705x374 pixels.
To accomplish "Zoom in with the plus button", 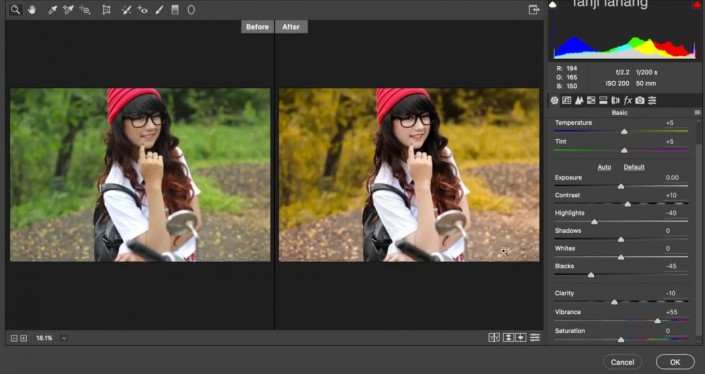I will point(23,338).
